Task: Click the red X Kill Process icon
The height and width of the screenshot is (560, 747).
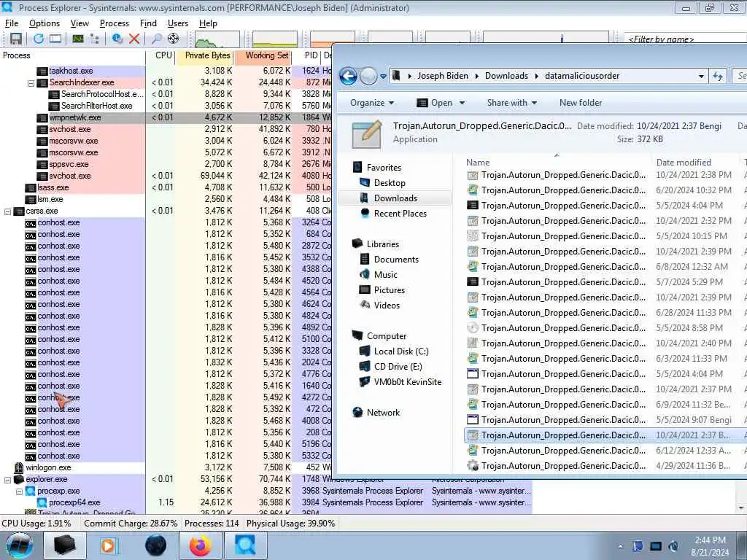Action: pyautogui.click(x=134, y=39)
